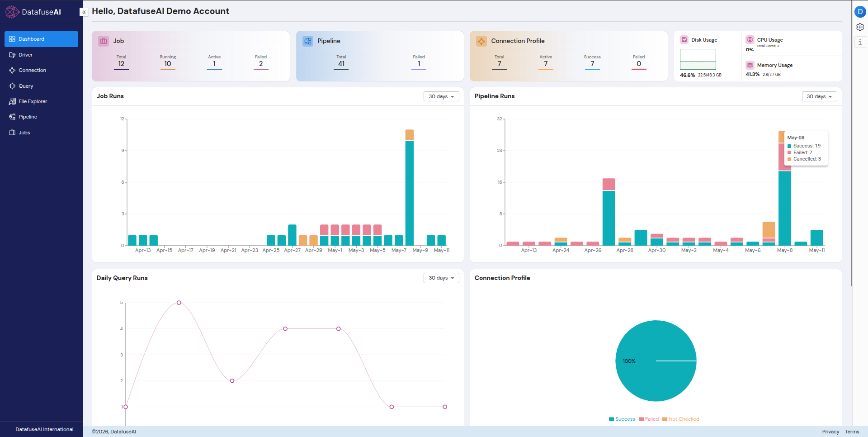This screenshot has width=868, height=437.
Task: Click the info icon on the right rail
Action: [x=860, y=42]
